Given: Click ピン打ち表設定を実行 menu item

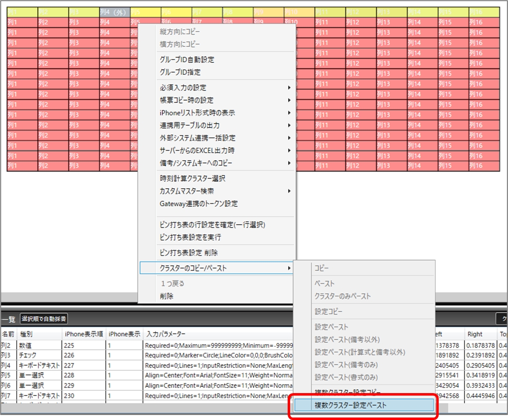Looking at the screenshot, I should pos(190,237).
